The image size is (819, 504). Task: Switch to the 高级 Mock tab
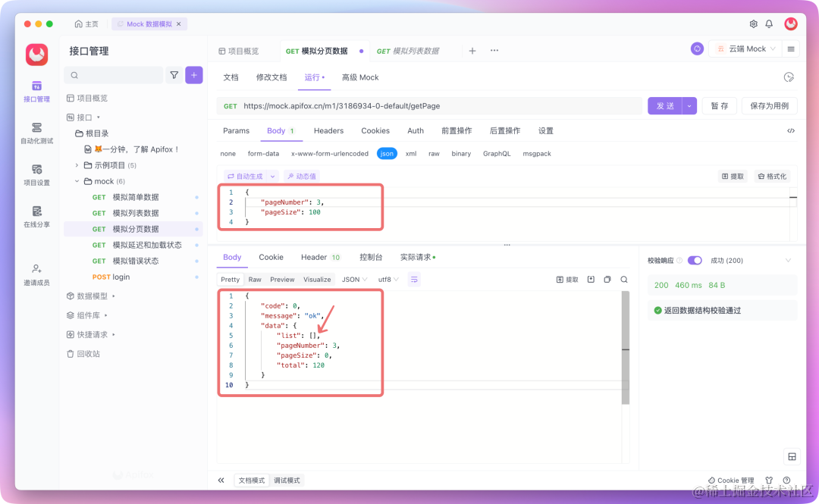(x=360, y=77)
